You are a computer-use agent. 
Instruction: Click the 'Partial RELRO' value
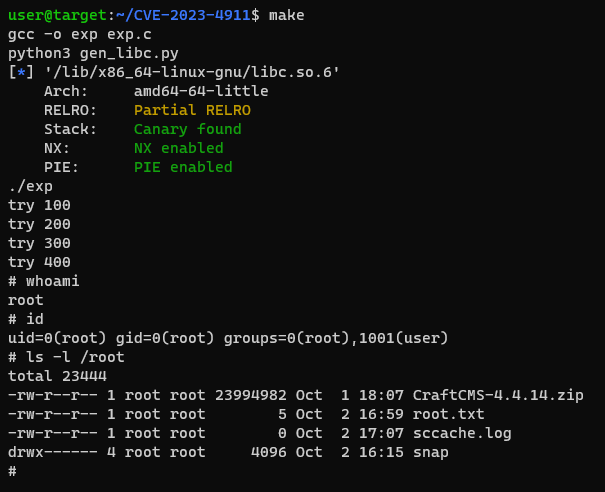(x=192, y=110)
